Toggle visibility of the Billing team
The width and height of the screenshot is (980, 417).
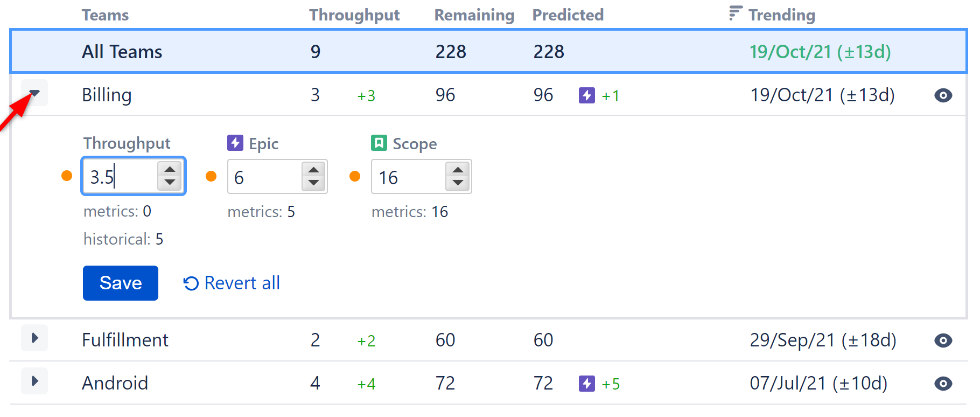[943, 95]
